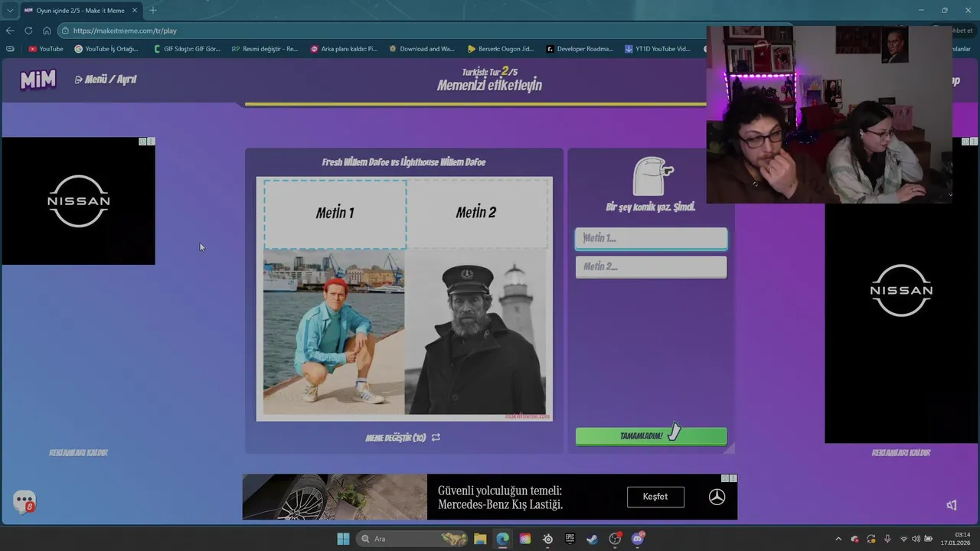Close the Make it Meme tab
The height and width of the screenshot is (551, 980).
[x=134, y=10]
